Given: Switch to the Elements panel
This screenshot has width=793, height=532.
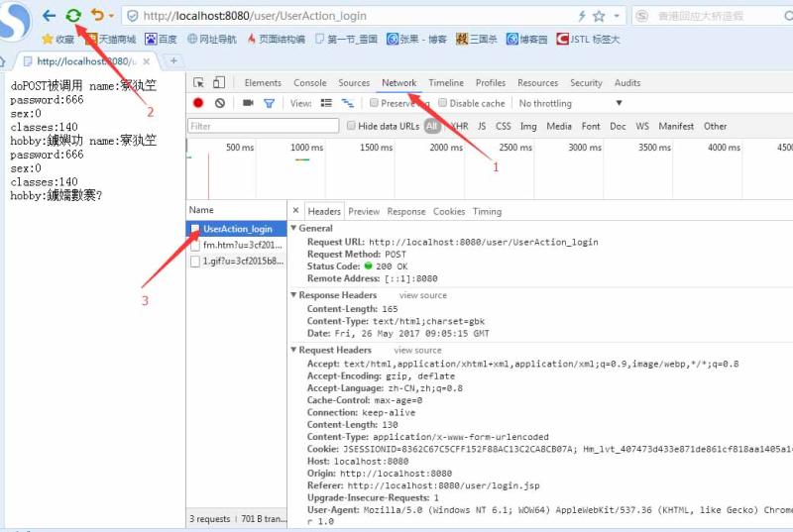Looking at the screenshot, I should [263, 83].
